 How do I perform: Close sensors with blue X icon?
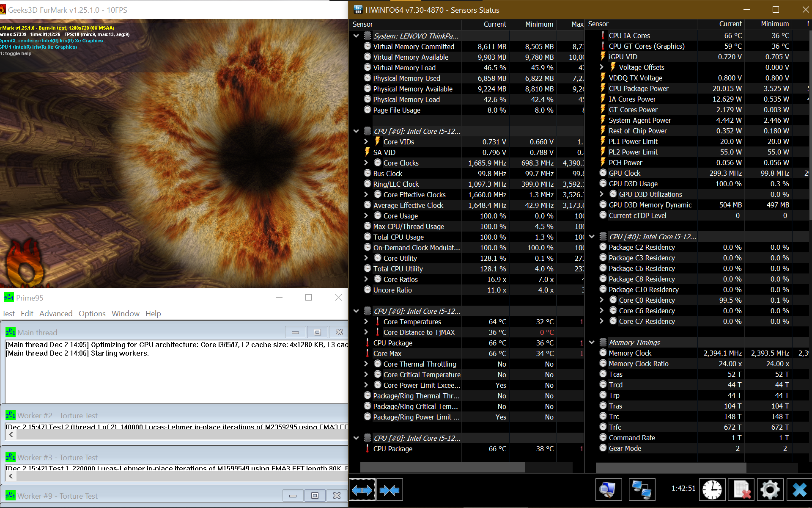coord(799,490)
